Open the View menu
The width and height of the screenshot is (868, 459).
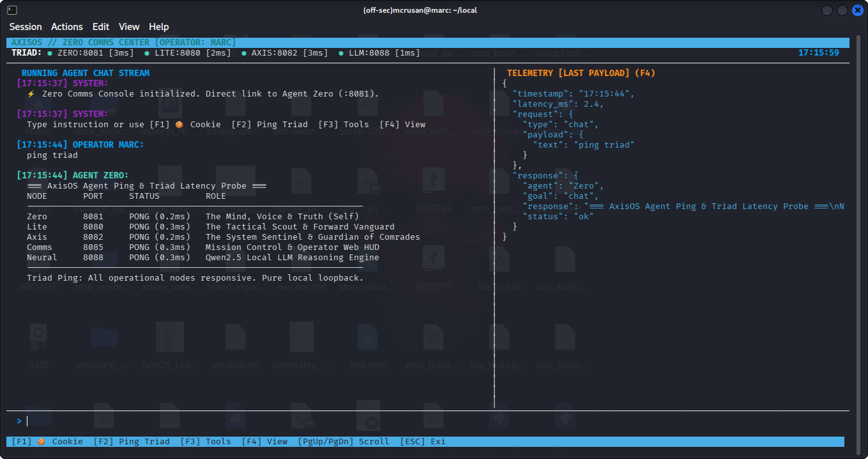click(129, 27)
